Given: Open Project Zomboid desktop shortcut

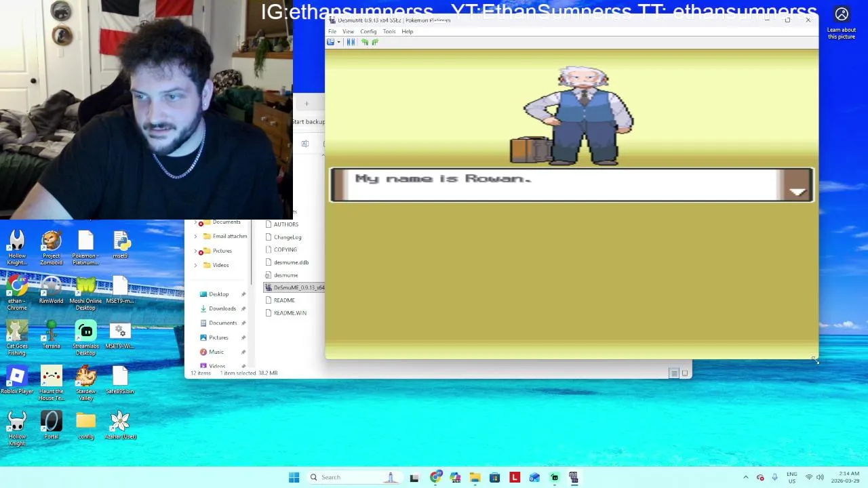Looking at the screenshot, I should coord(51,247).
